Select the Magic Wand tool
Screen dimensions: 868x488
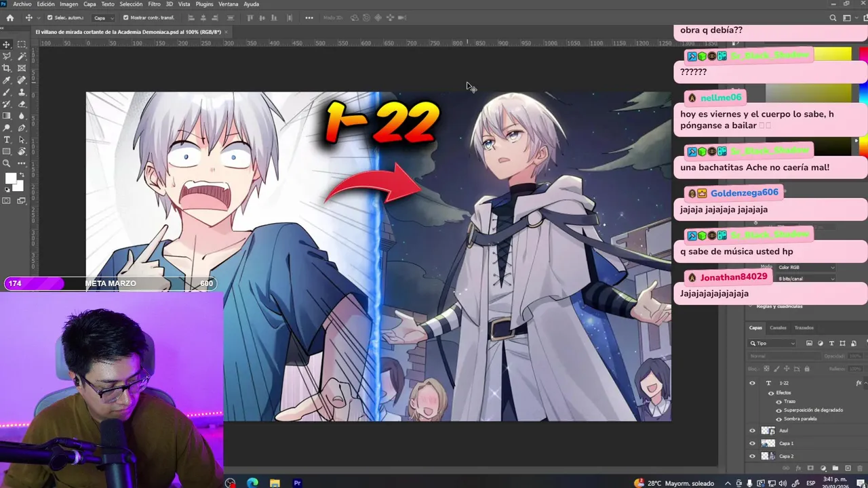[x=22, y=56]
